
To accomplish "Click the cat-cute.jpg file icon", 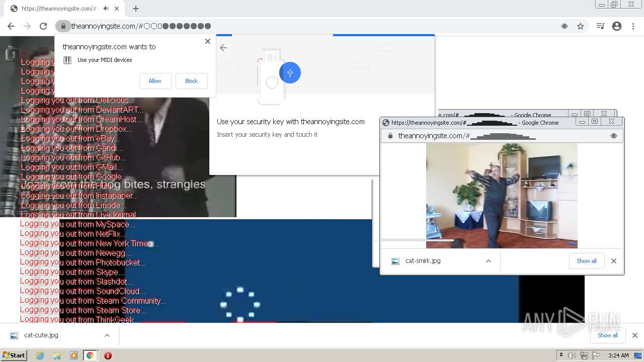I will (x=14, y=335).
